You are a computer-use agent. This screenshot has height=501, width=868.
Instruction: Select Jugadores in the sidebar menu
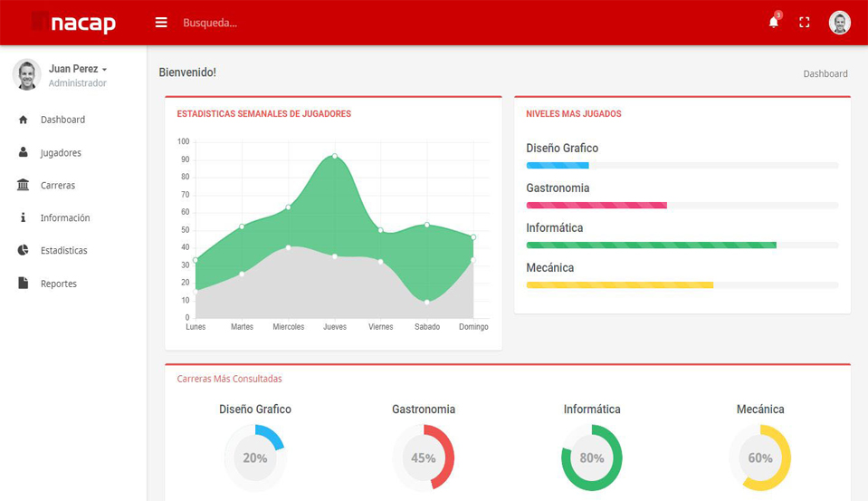pos(61,153)
